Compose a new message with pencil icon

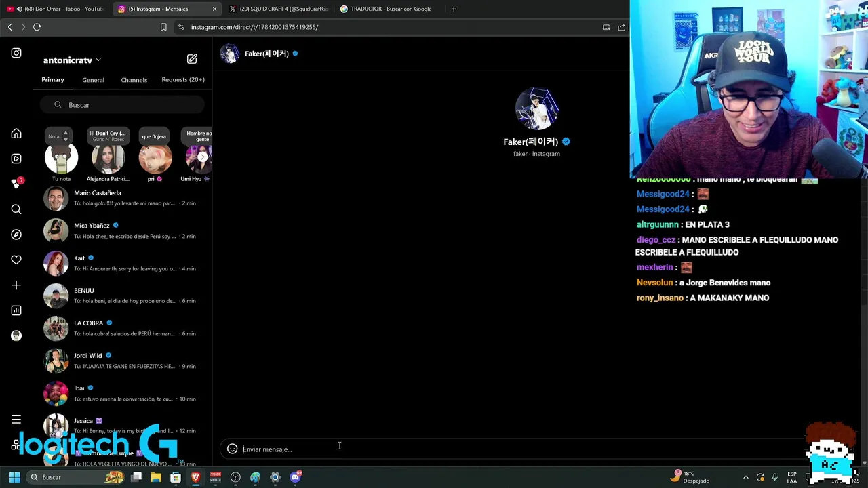pyautogui.click(x=192, y=59)
